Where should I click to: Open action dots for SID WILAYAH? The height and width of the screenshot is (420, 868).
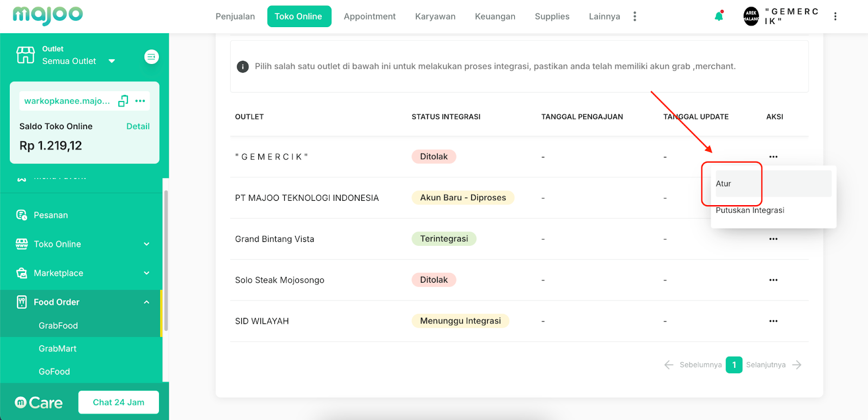(774, 321)
